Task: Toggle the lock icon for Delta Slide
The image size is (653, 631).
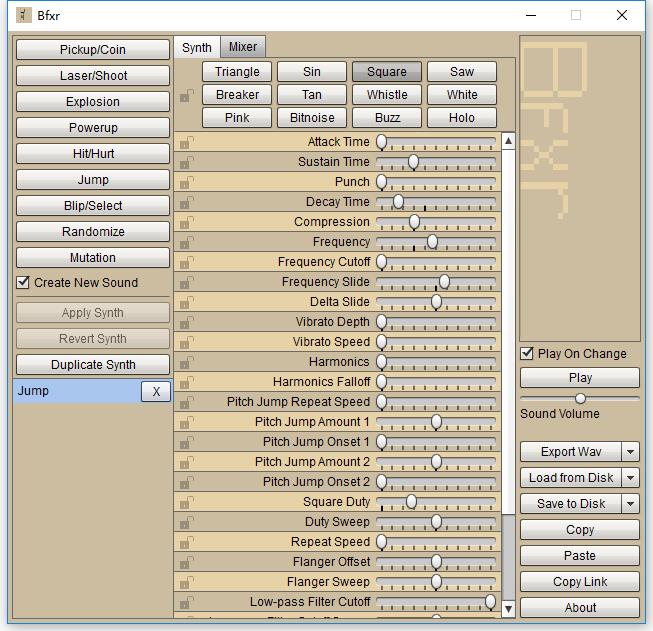Action: (187, 302)
